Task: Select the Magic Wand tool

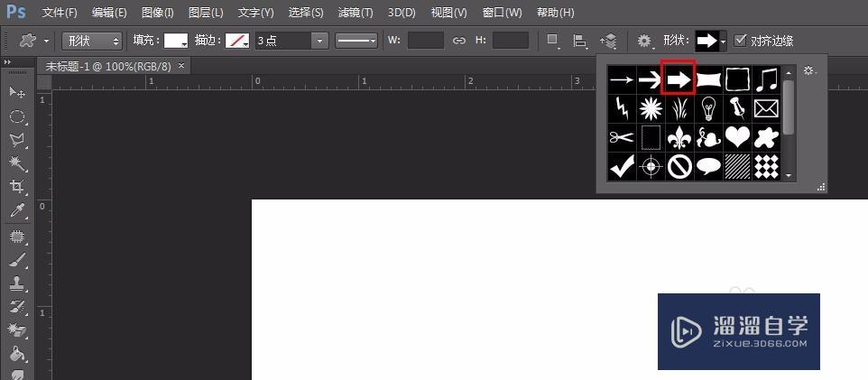Action: [x=18, y=162]
